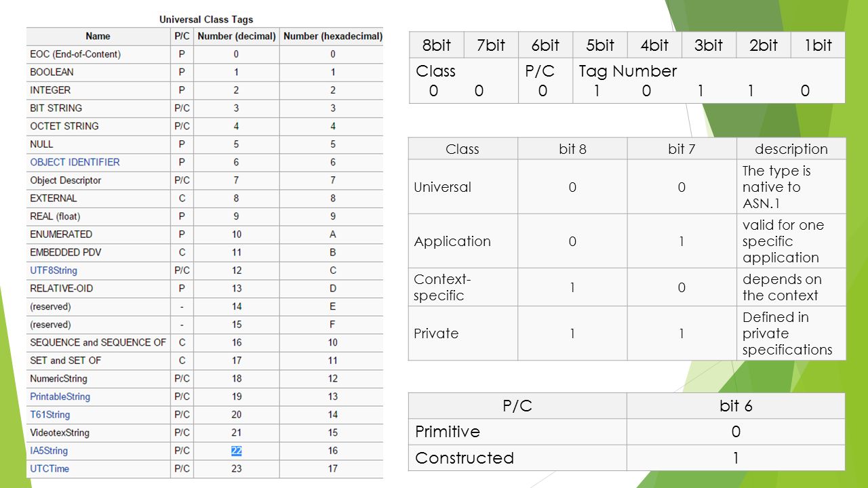Select the 'Constructed' row label
868x488 pixels.
click(x=465, y=457)
